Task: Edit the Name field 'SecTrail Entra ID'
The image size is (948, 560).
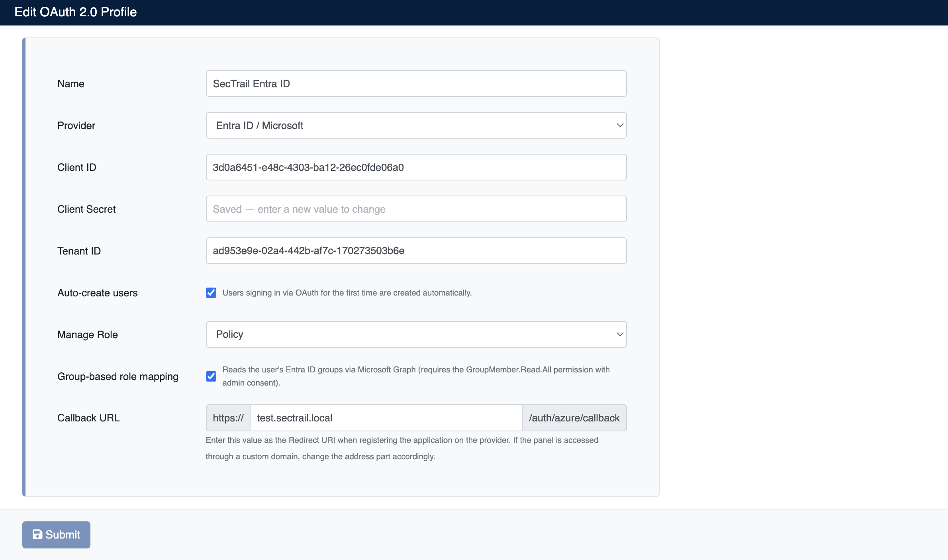Action: [416, 84]
